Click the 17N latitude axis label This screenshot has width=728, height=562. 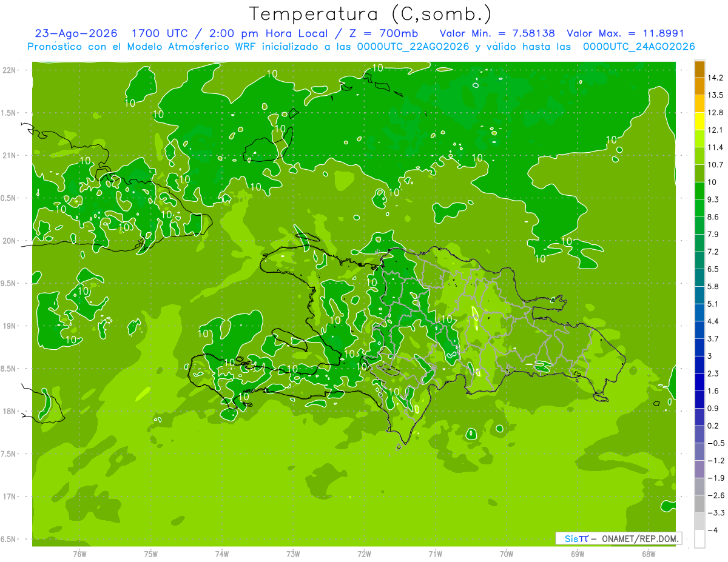coord(9,497)
